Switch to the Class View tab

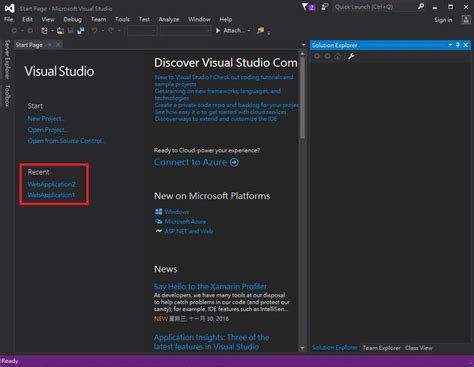(x=419, y=348)
